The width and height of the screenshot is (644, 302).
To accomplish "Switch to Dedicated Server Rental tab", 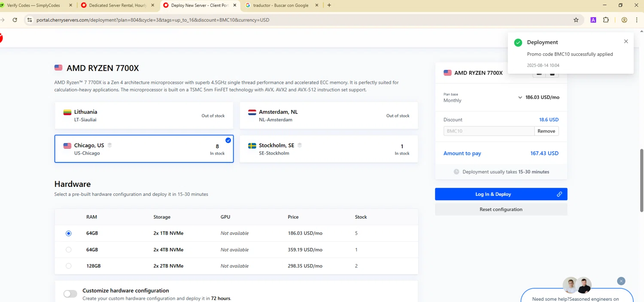I will [x=118, y=5].
